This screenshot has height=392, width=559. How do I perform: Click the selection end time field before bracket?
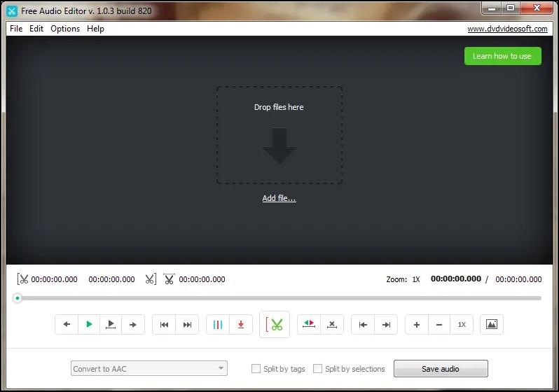(x=111, y=279)
